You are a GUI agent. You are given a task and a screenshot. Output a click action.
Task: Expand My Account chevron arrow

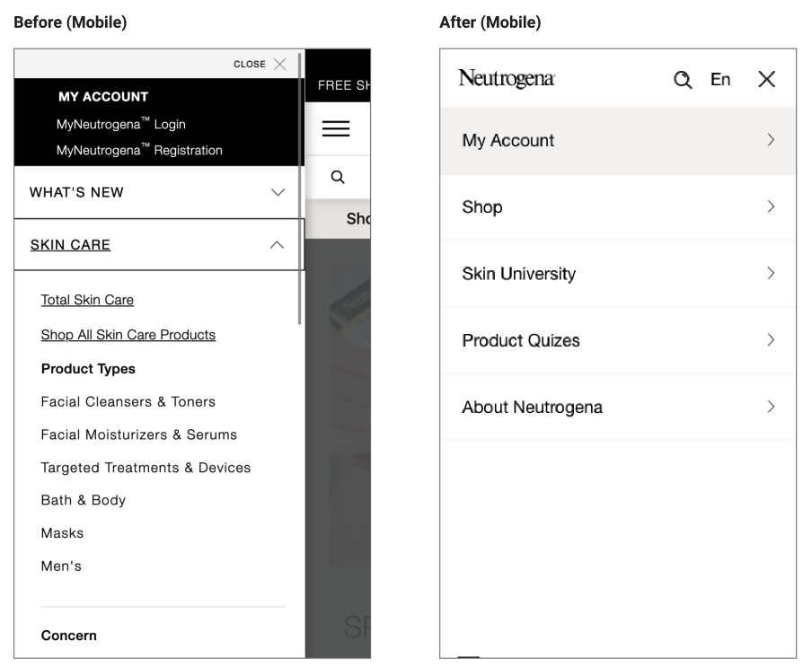pyautogui.click(x=771, y=140)
